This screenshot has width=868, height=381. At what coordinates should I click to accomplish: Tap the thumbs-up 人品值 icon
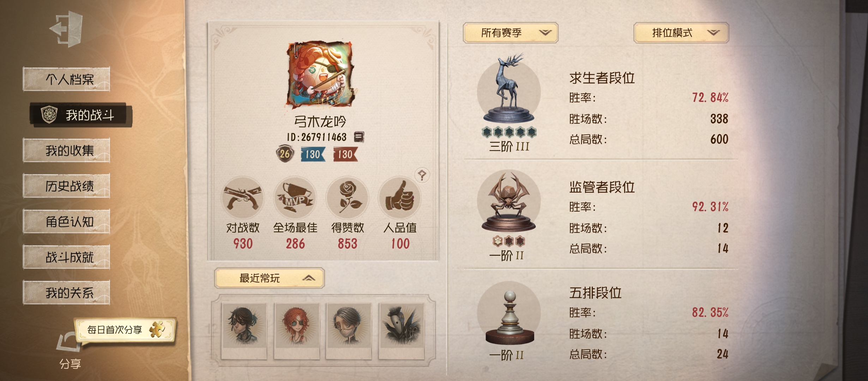[399, 198]
